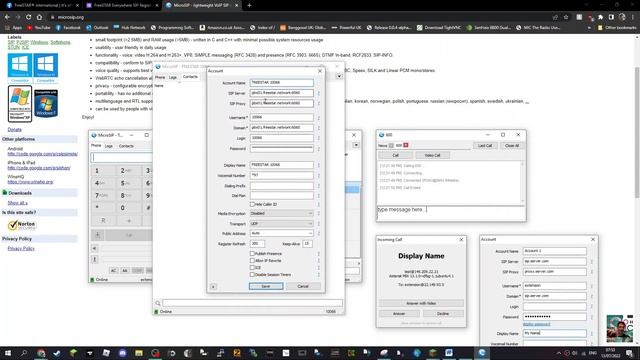Viewport: 640px width, 360px height.
Task: Click the magnifier icon in MicroSIP contacts search
Action: point(158,303)
